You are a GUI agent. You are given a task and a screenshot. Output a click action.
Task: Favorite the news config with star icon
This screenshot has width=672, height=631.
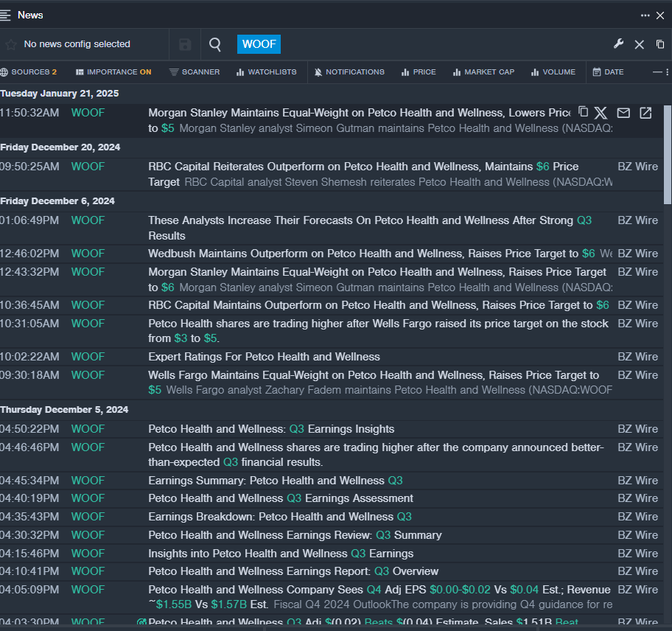(11, 44)
